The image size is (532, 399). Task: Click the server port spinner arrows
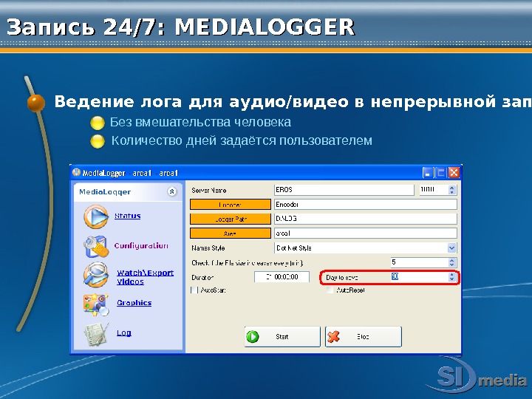[x=452, y=190]
